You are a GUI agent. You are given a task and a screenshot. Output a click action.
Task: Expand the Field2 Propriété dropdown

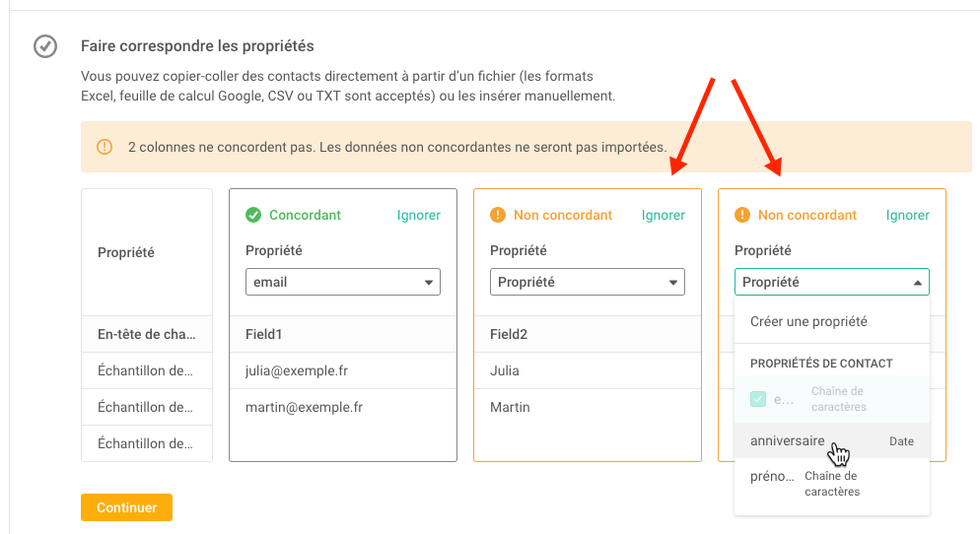587,282
